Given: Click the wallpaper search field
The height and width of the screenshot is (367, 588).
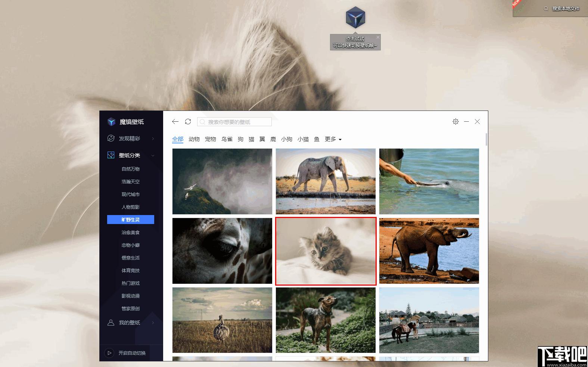Looking at the screenshot, I should pos(234,122).
